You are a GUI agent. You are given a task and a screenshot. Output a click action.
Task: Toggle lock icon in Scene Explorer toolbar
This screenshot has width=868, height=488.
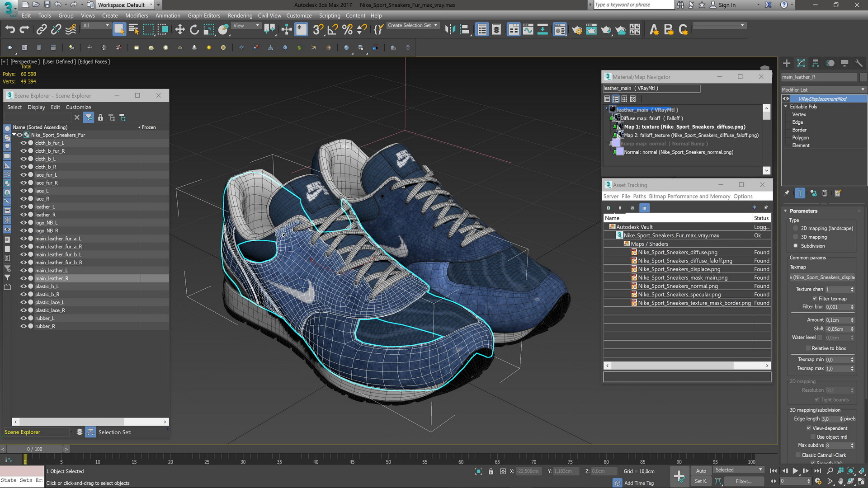100,117
